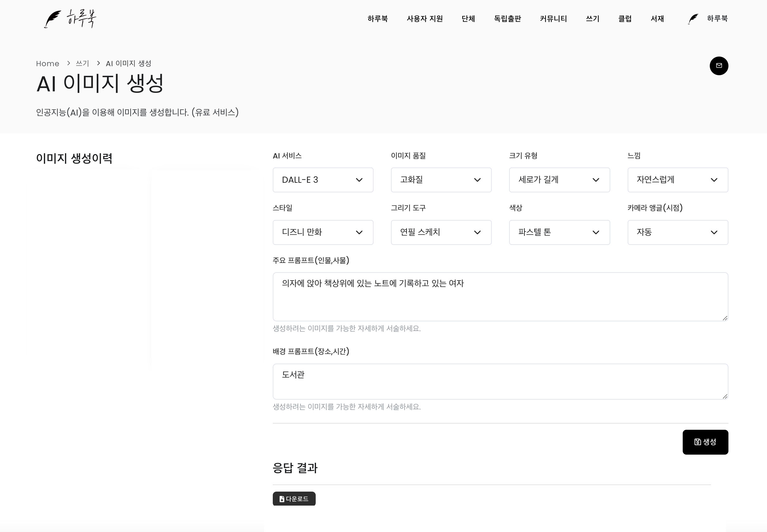This screenshot has height=532, width=767.
Task: Expand the 이미지 품질 고화질 dropdown
Action: click(x=441, y=180)
